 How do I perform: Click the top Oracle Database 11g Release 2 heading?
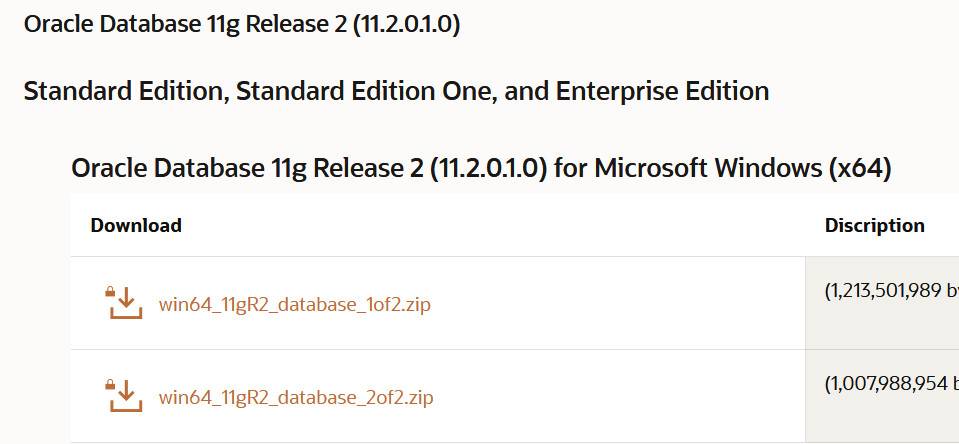tap(242, 24)
